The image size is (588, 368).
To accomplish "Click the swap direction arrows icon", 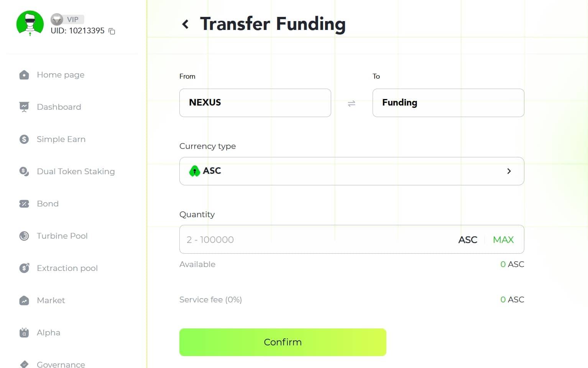I will point(351,103).
